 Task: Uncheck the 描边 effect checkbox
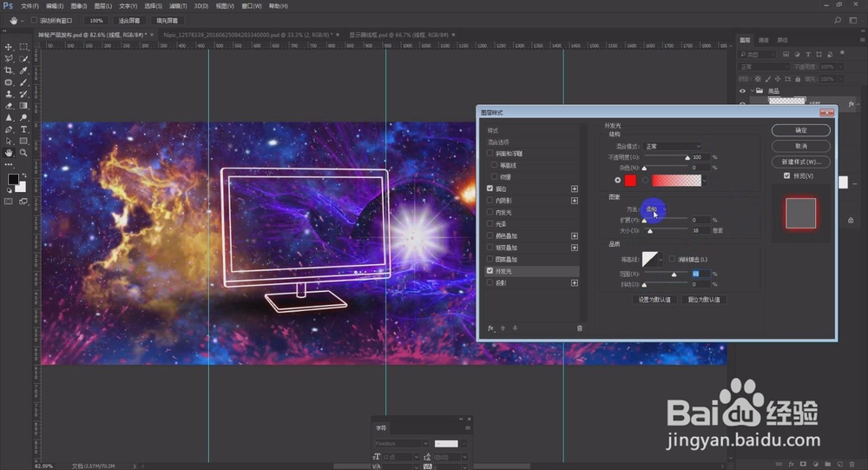(490, 189)
